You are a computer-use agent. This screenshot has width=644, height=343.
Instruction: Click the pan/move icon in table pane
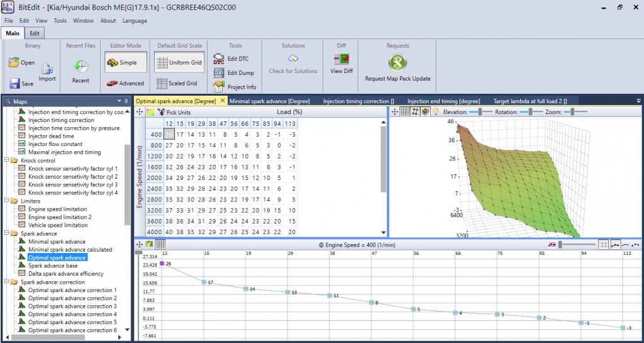point(140,112)
